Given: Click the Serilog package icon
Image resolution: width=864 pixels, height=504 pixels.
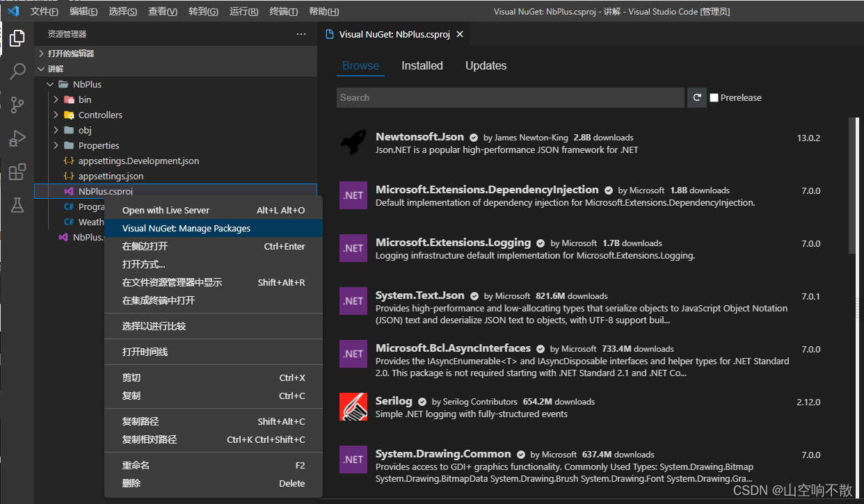Looking at the screenshot, I should coord(353,407).
